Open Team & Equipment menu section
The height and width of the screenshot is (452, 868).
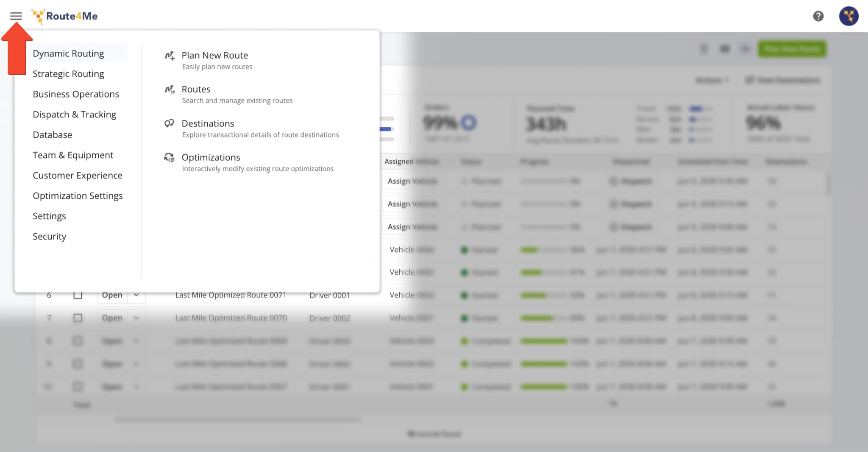[x=73, y=155]
